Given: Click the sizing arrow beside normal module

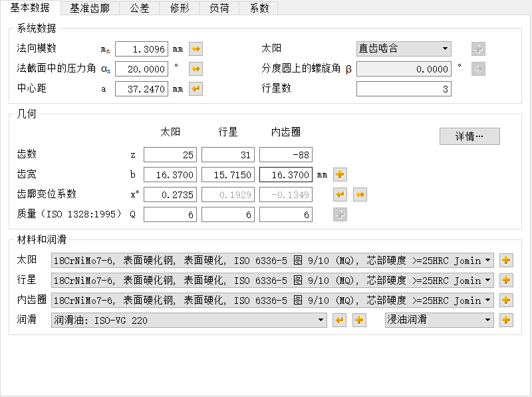Looking at the screenshot, I should [x=196, y=49].
